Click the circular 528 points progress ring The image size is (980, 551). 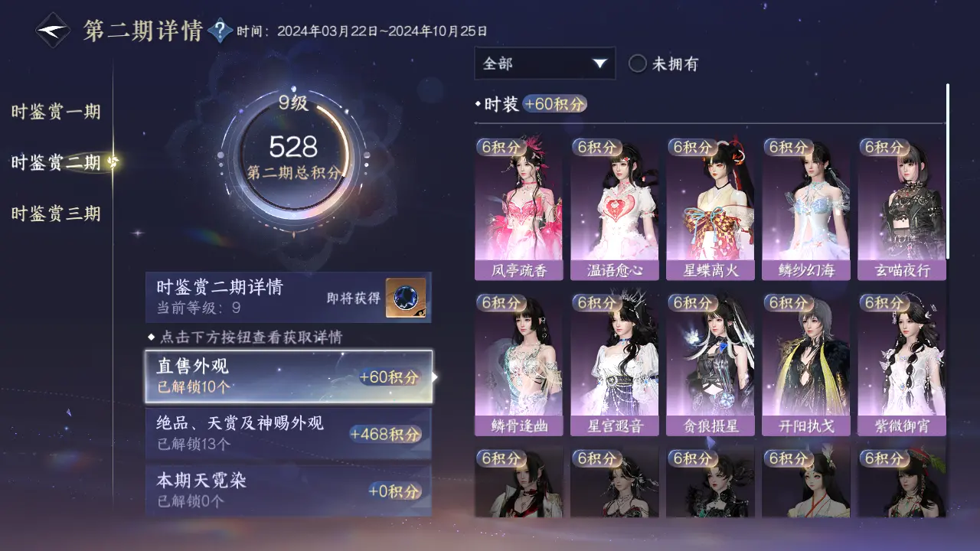(293, 155)
